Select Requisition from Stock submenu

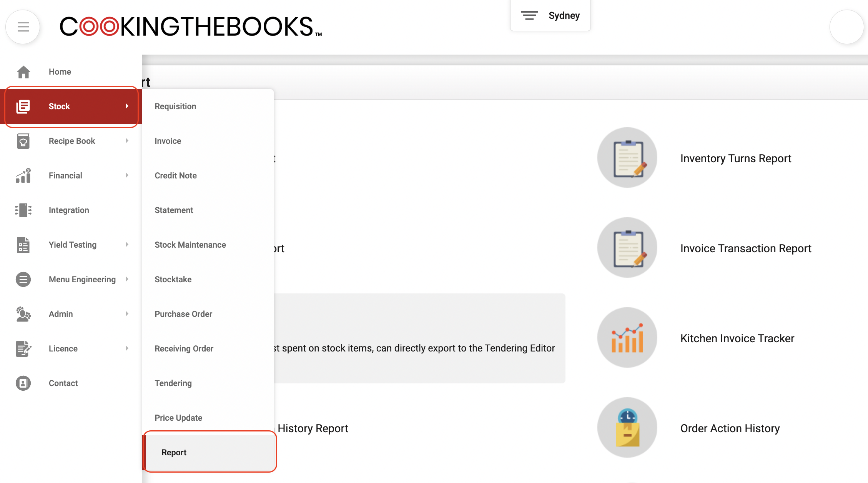tap(208, 107)
